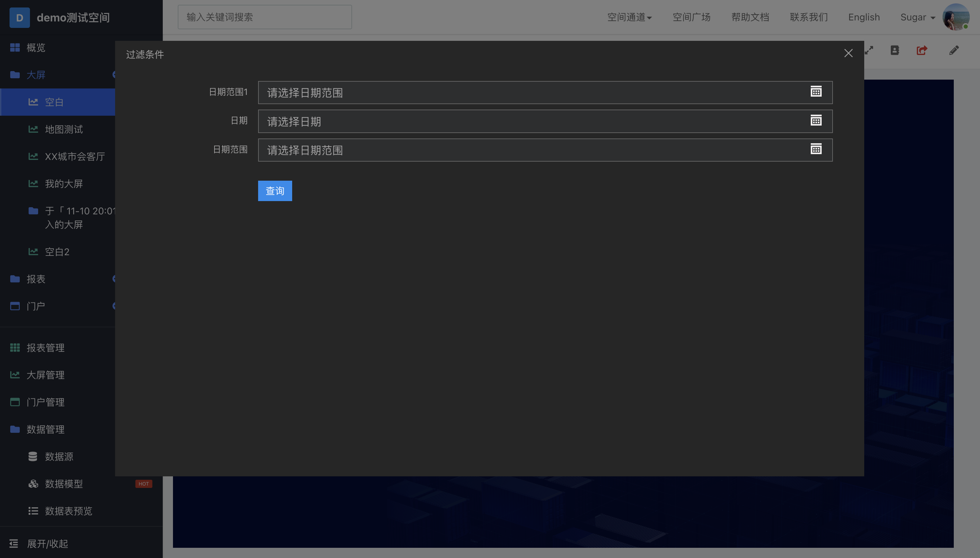Open 数据表预览 in sidebar
The width and height of the screenshot is (980, 558).
(x=69, y=511)
